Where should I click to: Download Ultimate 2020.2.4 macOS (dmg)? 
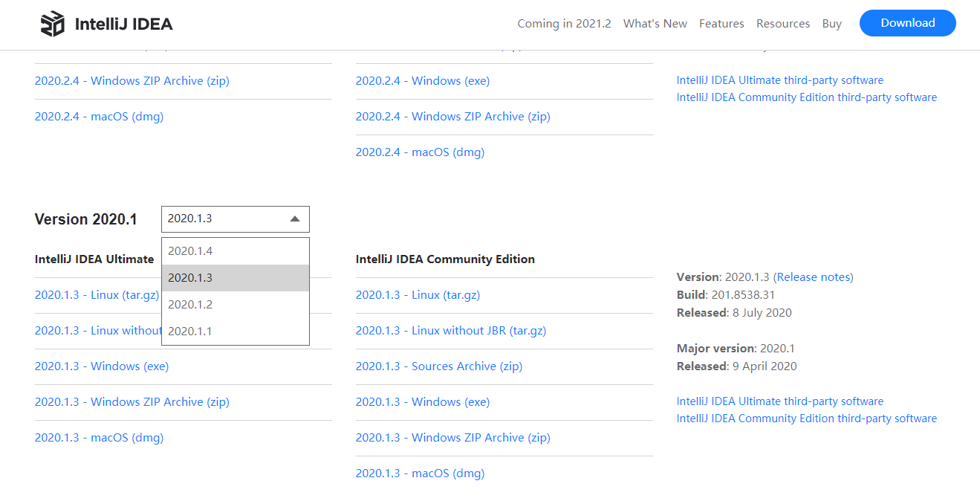99,117
